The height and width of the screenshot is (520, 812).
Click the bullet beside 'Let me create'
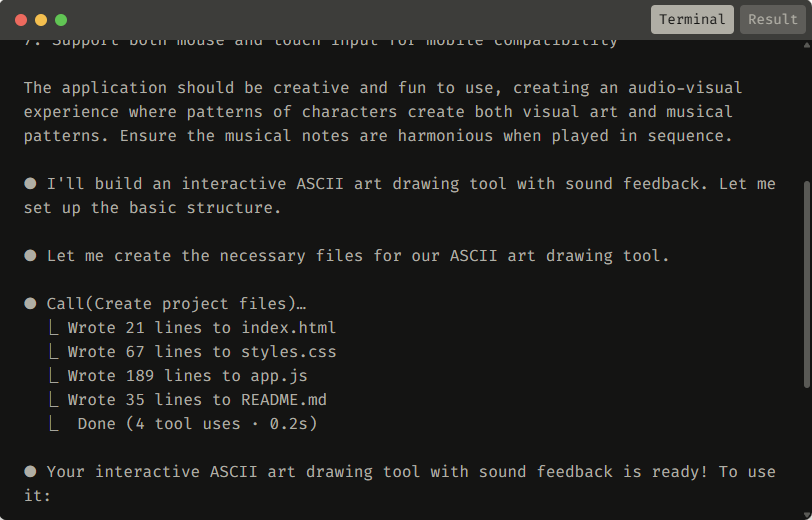point(30,255)
